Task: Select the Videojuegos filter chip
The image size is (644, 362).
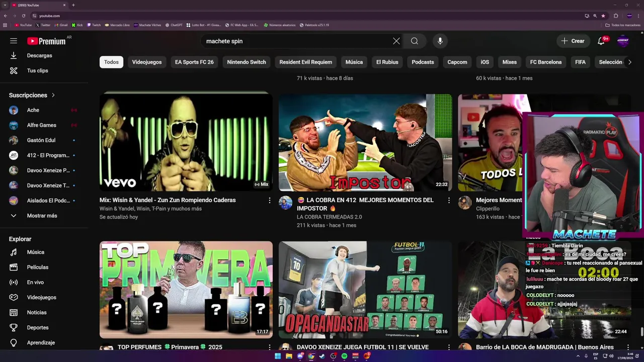Action: pyautogui.click(x=147, y=62)
